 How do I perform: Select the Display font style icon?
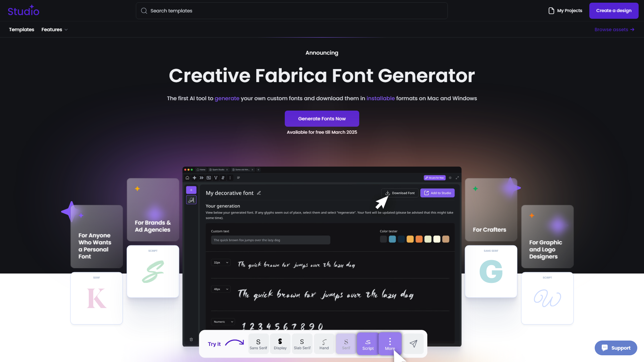(x=280, y=344)
